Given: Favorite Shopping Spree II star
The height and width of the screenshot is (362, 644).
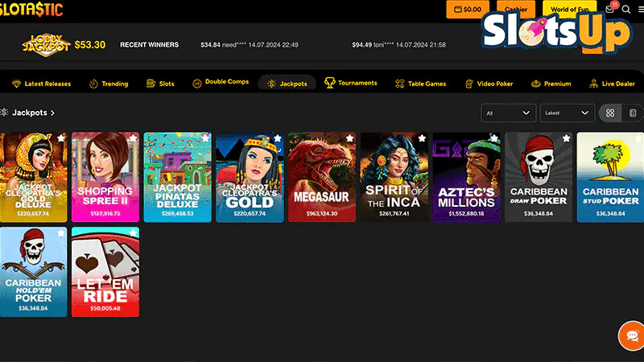Looking at the screenshot, I should click(133, 138).
